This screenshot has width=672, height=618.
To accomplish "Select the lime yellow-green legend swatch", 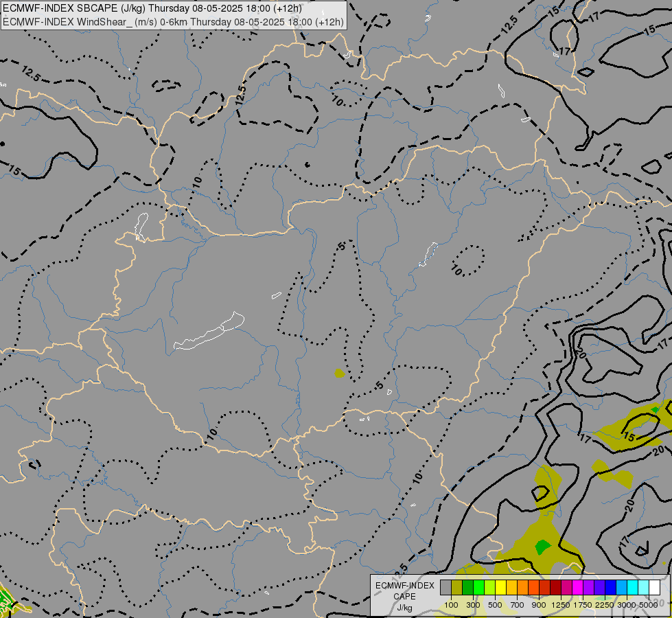I will 490,587.
